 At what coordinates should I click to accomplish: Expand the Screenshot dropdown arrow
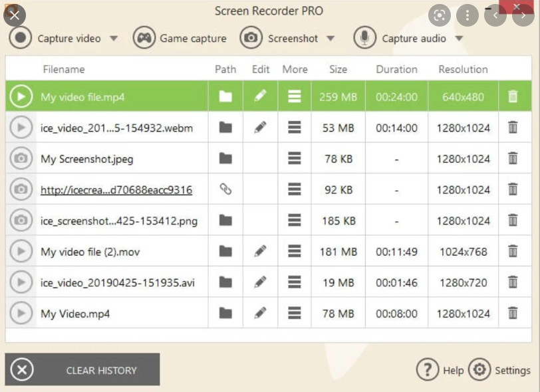click(x=331, y=38)
